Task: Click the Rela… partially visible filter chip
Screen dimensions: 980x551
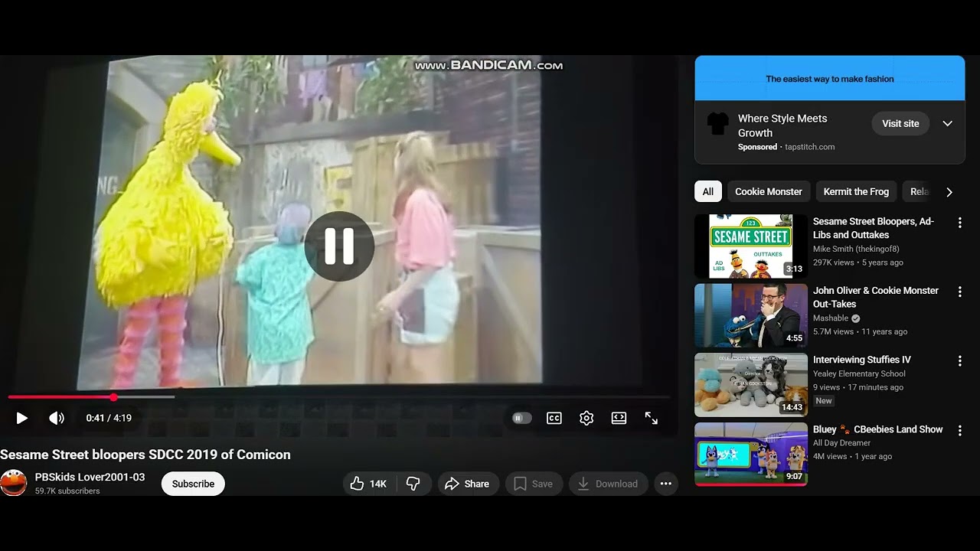Action: (919, 191)
